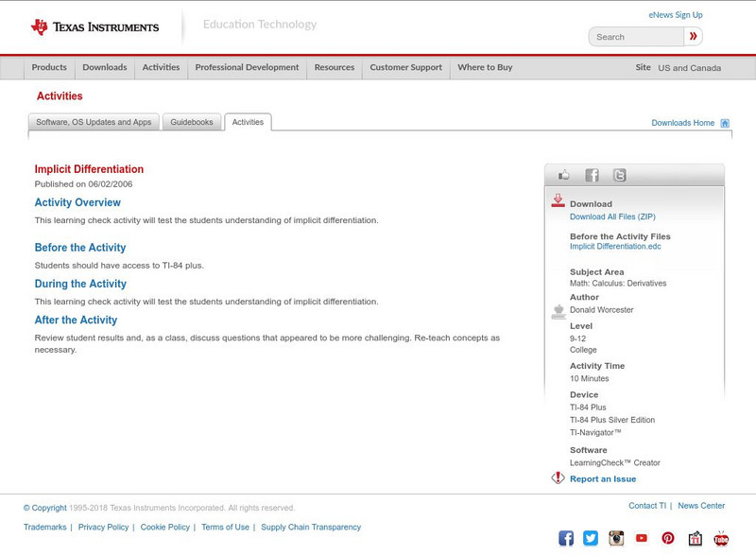
Task: Click the 10 Minutes activity time
Action: (x=589, y=378)
